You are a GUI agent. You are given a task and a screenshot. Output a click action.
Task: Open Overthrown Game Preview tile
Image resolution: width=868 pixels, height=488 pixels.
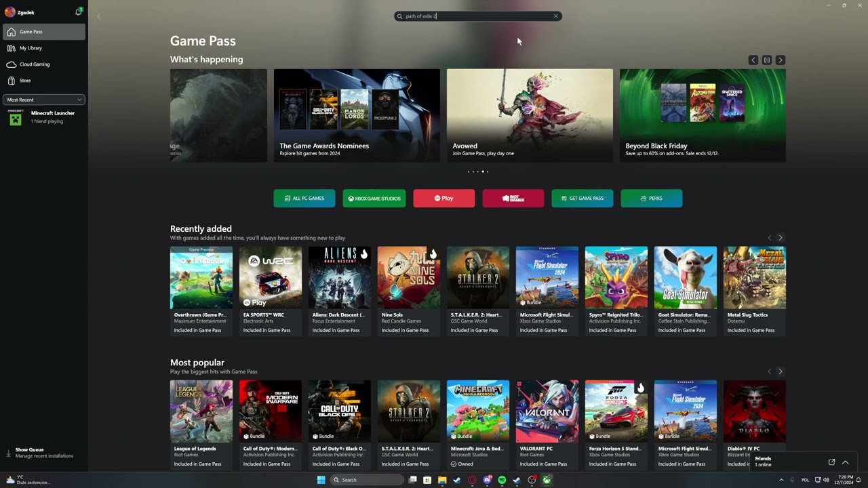point(201,291)
